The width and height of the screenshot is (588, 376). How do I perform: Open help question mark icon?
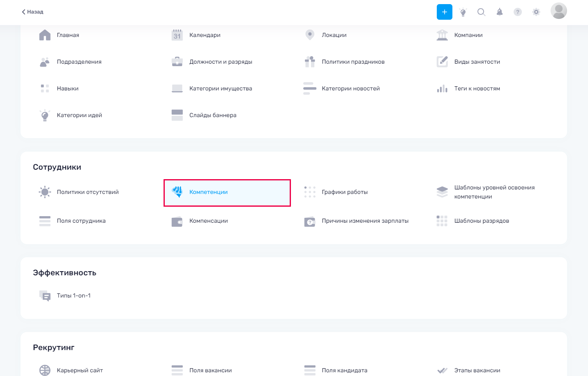[518, 12]
